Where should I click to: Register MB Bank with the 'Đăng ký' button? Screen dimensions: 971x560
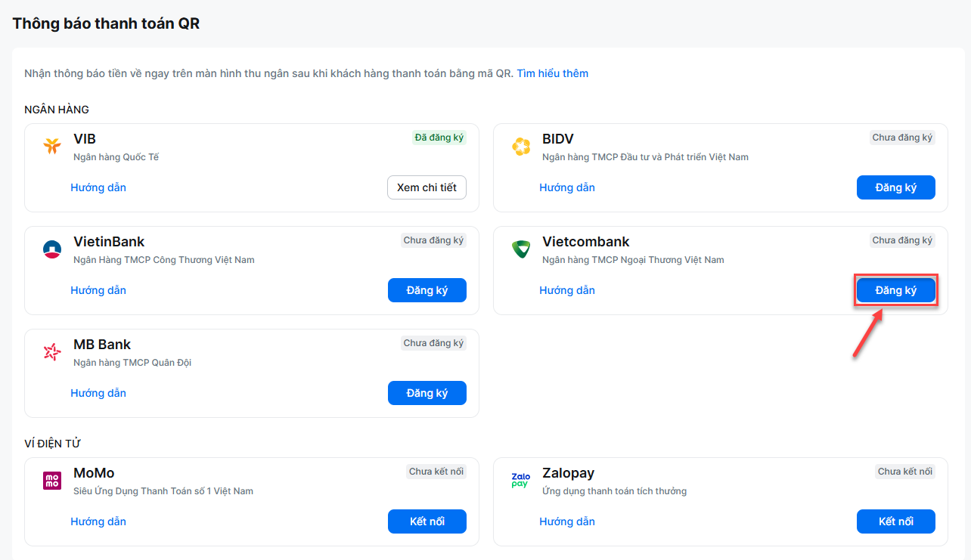click(427, 393)
